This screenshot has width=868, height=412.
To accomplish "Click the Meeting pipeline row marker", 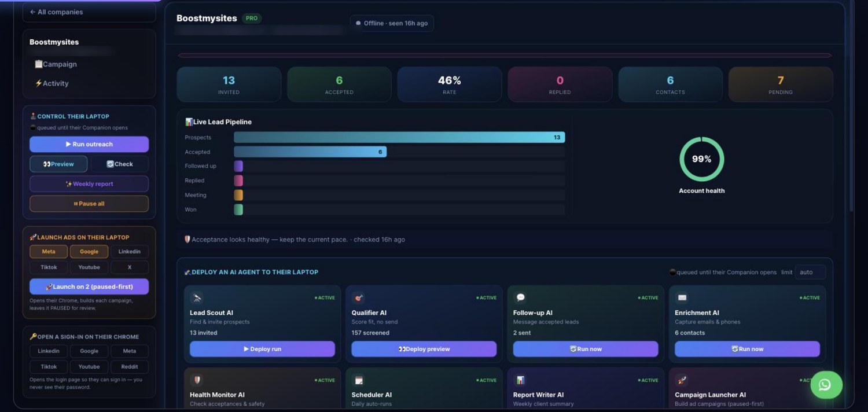I will pos(238,195).
